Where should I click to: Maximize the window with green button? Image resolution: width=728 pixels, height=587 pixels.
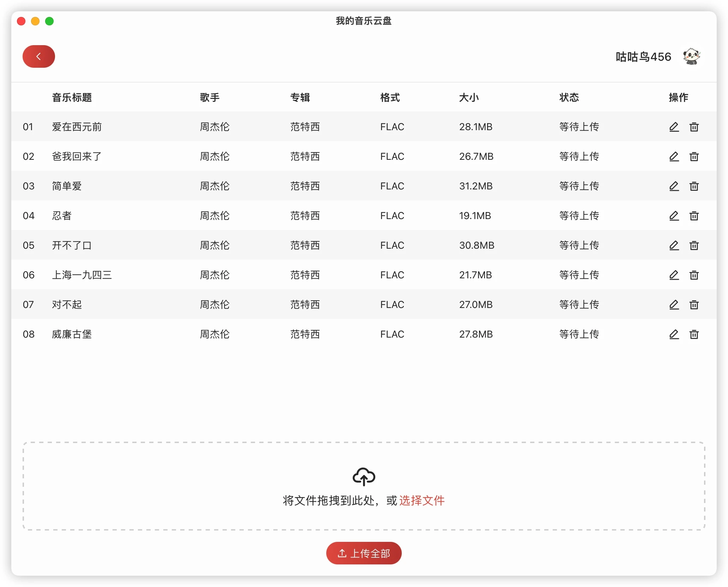[x=49, y=21]
